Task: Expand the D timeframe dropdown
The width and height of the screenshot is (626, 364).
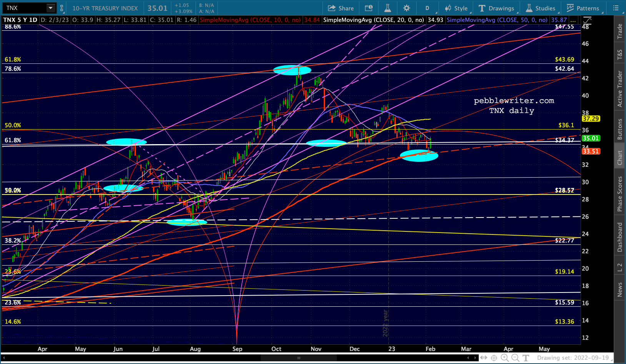Action: (427, 8)
